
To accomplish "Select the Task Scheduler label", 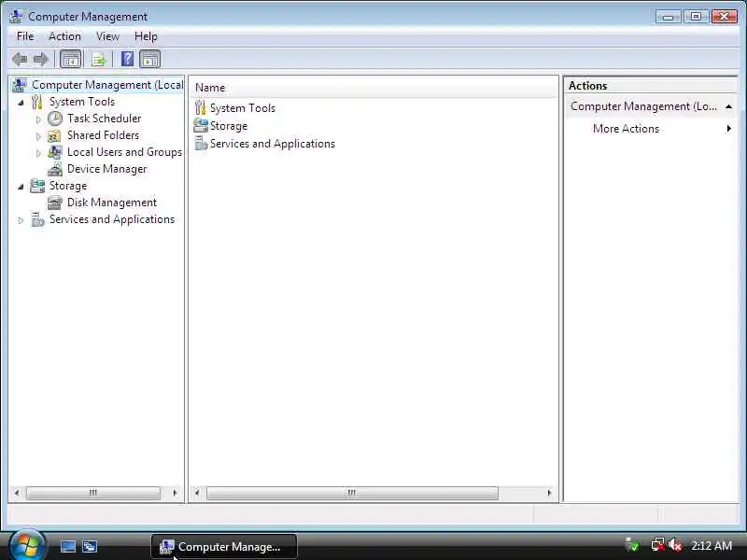I will [x=105, y=119].
